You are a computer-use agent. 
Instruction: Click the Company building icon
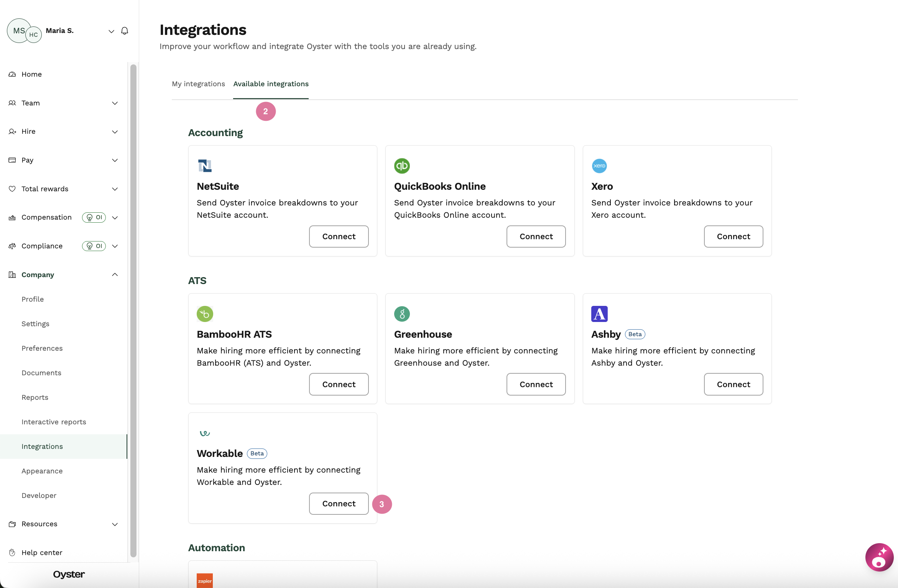coord(12,275)
